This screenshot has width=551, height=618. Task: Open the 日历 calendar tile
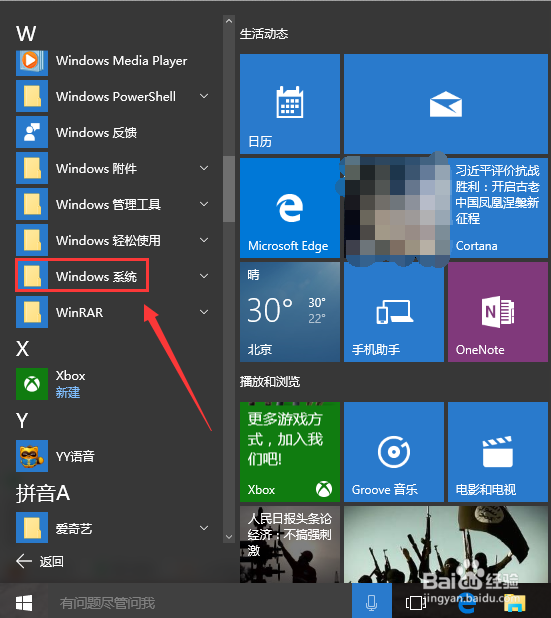coord(290,104)
